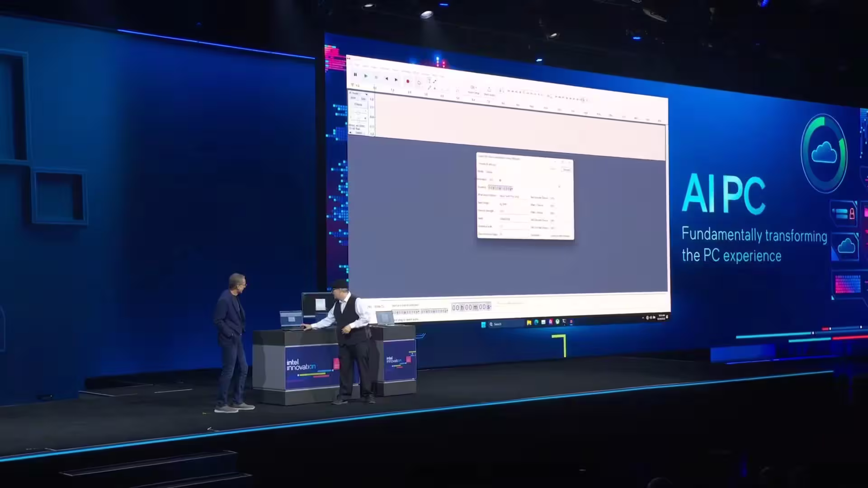Click the taskbar Search box
Screen dimensions: 868x488
pos(505,324)
